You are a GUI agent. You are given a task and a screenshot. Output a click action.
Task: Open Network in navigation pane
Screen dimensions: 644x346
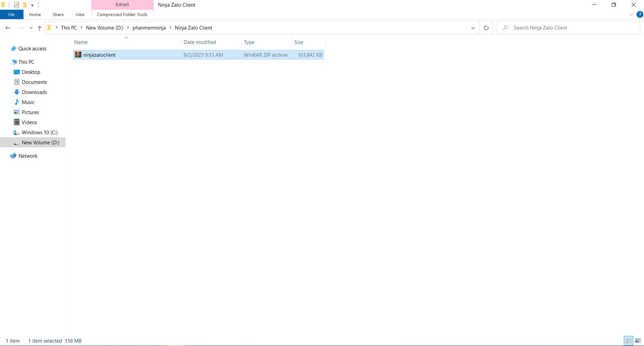tap(28, 156)
